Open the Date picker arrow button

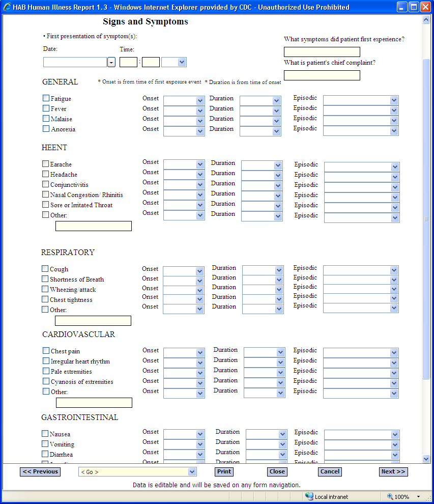(111, 62)
